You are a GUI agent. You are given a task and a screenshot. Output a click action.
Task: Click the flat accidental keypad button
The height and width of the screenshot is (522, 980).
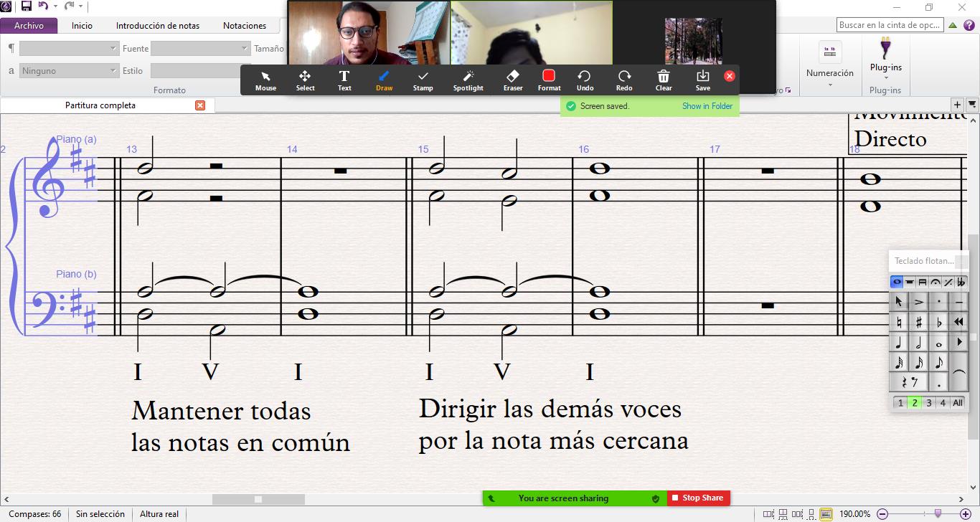[x=939, y=323]
